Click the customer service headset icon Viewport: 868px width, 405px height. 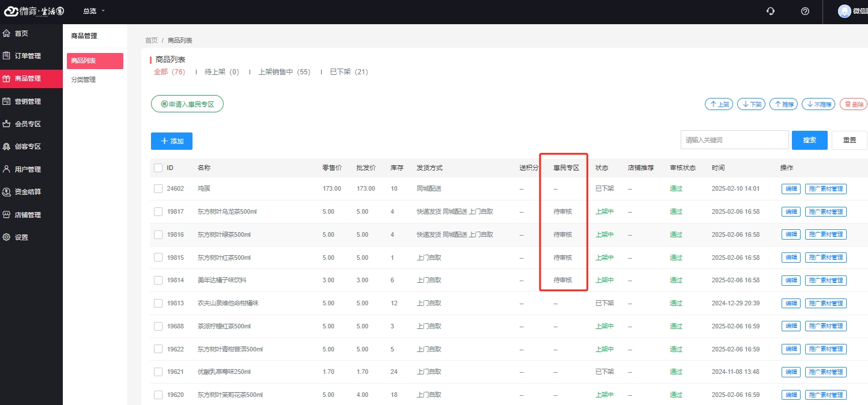click(x=771, y=11)
